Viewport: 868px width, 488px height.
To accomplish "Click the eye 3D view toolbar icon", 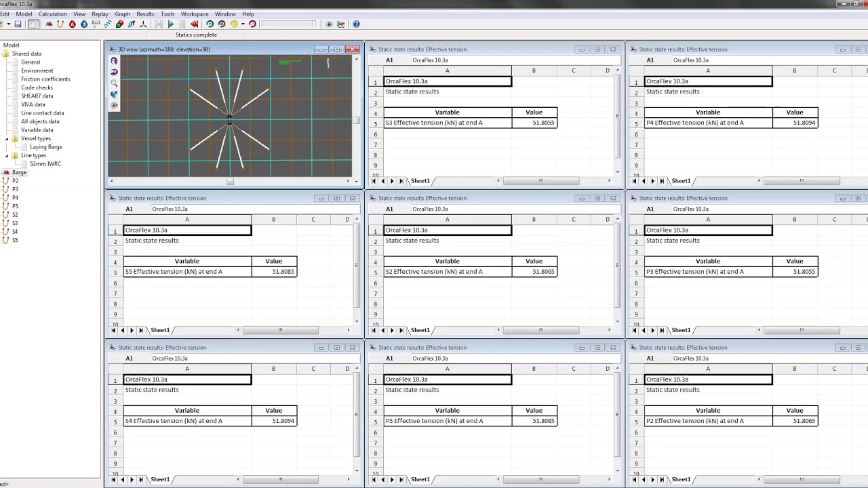I will 329,24.
